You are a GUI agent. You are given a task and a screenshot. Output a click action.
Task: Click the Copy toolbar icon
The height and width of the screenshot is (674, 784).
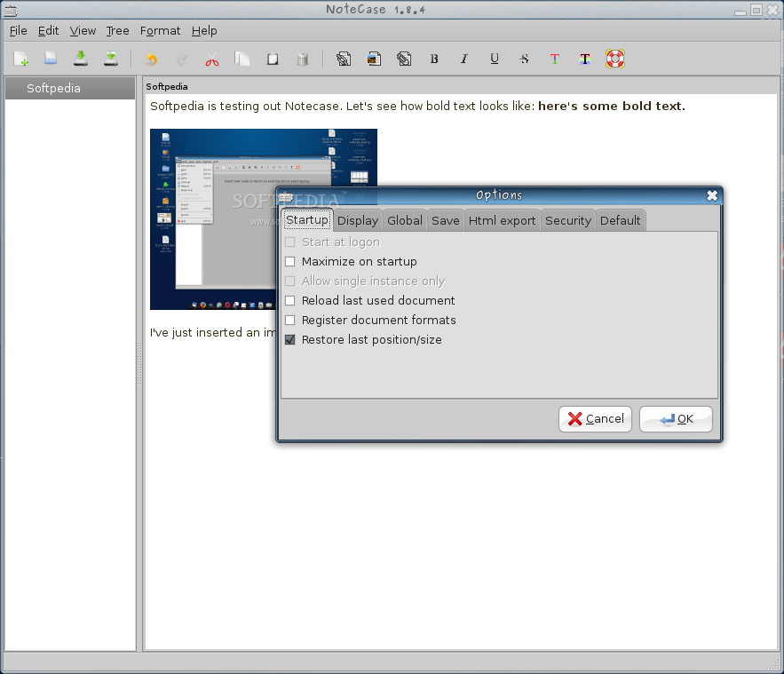pos(242,59)
